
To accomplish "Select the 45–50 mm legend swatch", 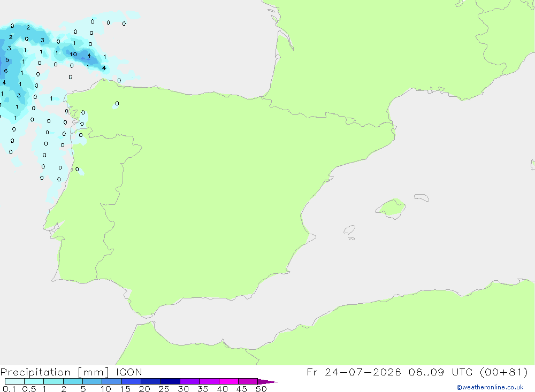I will [x=248, y=381].
